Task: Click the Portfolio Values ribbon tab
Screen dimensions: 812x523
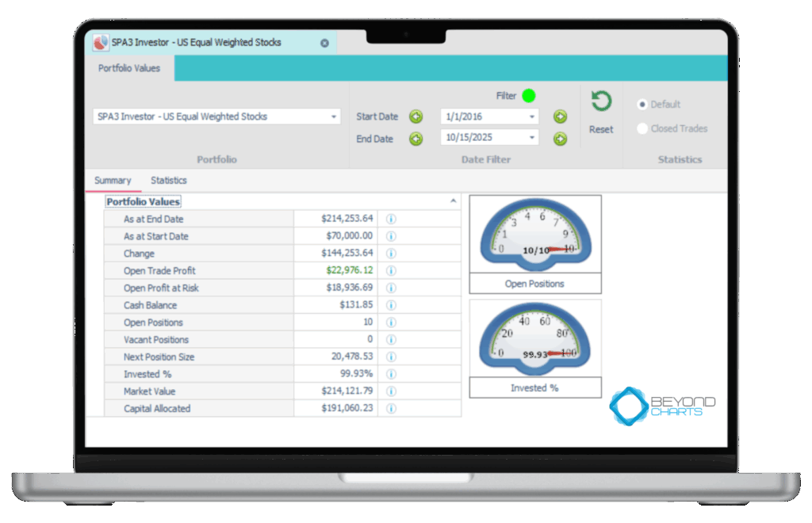Action: coord(129,68)
